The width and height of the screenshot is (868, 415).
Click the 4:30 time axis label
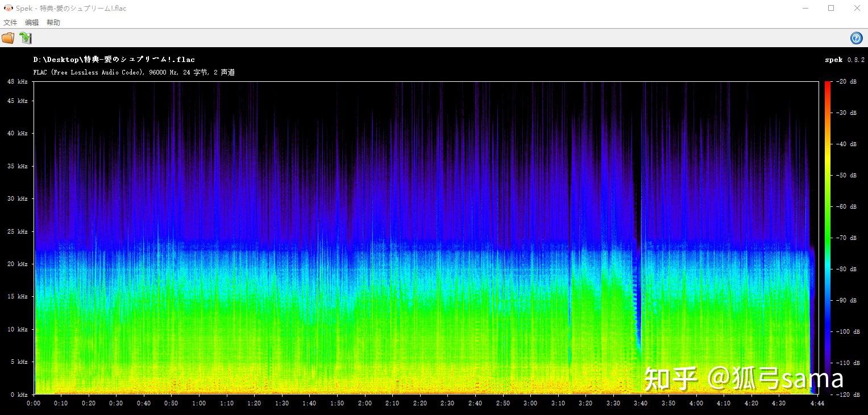779,404
